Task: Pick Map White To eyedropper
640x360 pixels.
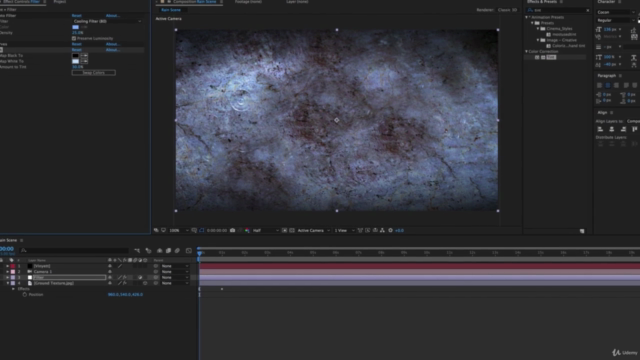Action: [84, 61]
